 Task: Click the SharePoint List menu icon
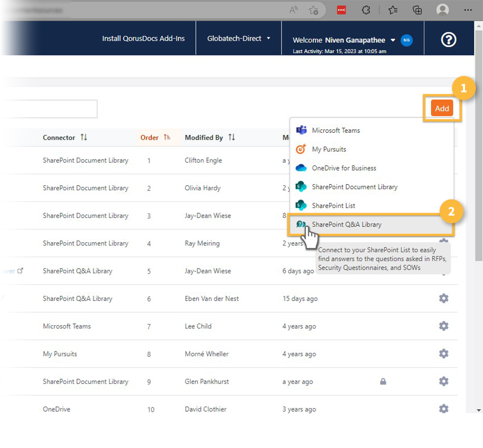pos(301,205)
